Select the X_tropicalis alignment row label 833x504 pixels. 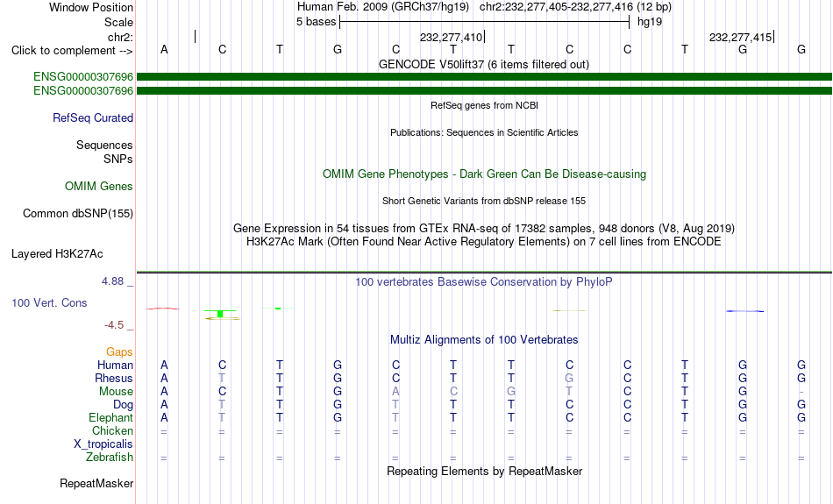(103, 444)
